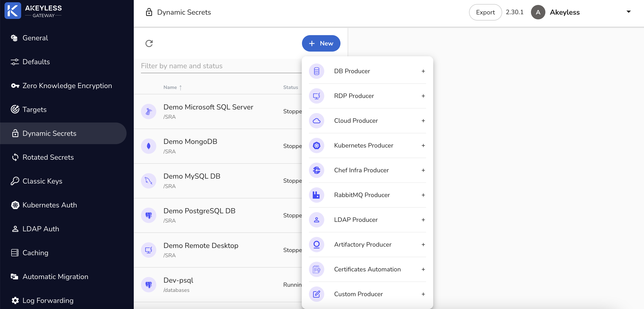Expand RabbitMQ Producer with plus sign
Image resolution: width=644 pixels, height=309 pixels.
coord(423,195)
